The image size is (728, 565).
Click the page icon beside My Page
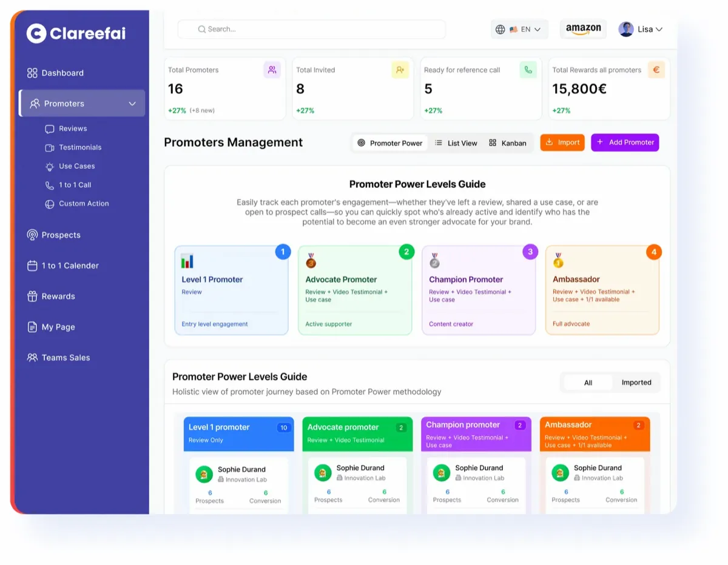tap(32, 327)
